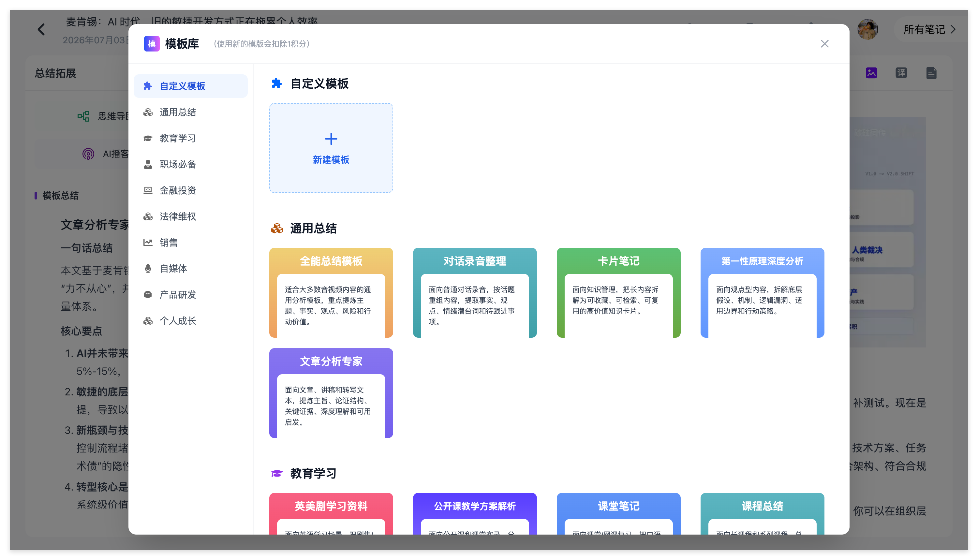Click 总结拓展 heading in background page
The image size is (978, 560).
tap(56, 73)
